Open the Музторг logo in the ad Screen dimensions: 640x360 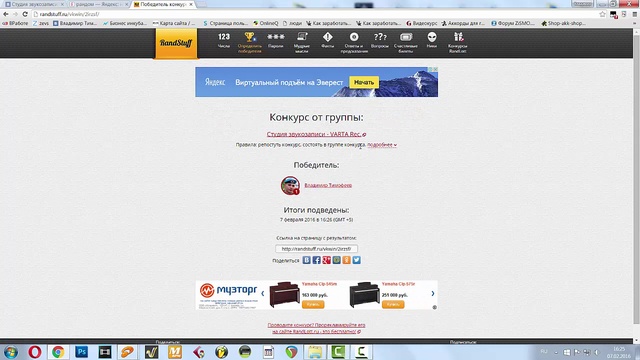pyautogui.click(x=228, y=290)
